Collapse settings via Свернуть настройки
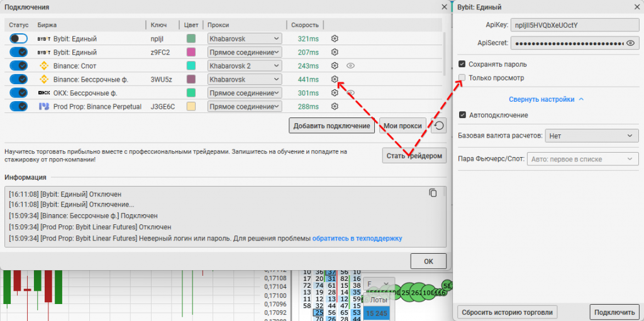 click(x=546, y=99)
